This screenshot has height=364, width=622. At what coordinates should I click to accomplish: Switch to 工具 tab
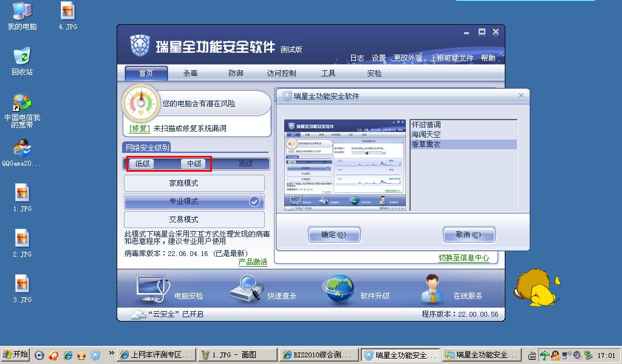click(328, 73)
